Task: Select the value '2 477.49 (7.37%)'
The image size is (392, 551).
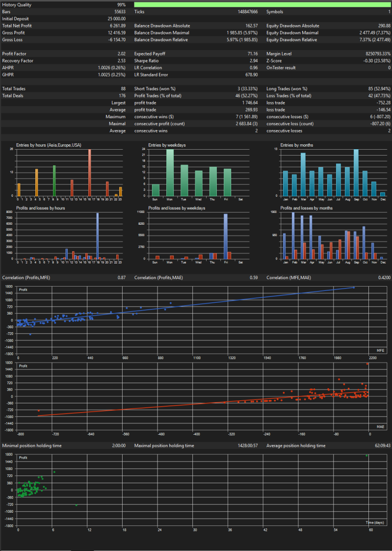Action: pos(375,33)
